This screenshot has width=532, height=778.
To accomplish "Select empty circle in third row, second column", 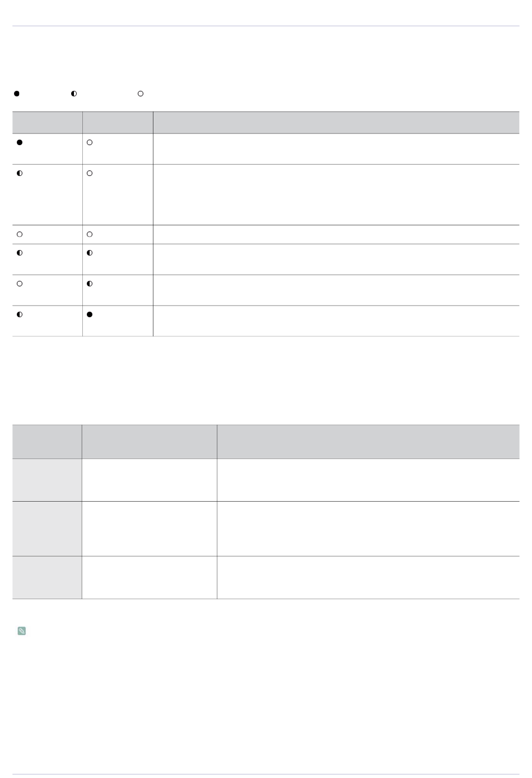I will tap(90, 234).
